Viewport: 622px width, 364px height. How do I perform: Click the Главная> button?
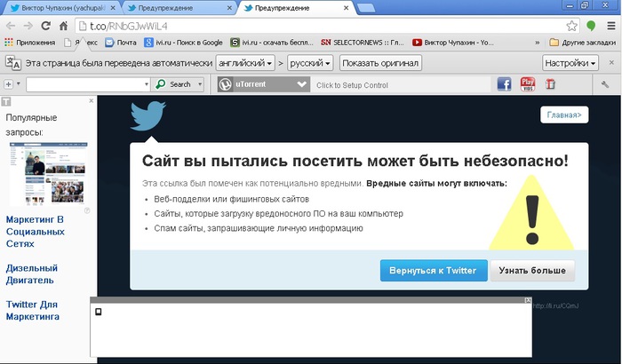pos(564,115)
